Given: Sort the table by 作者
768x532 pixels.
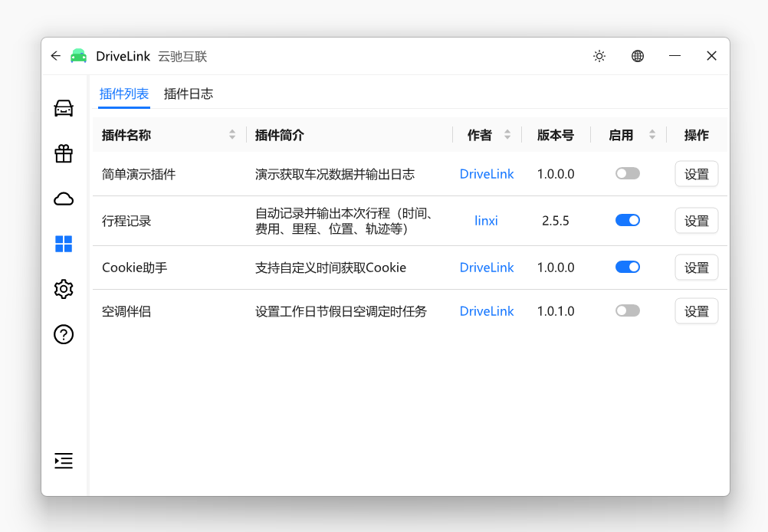Looking at the screenshot, I should click(x=509, y=134).
